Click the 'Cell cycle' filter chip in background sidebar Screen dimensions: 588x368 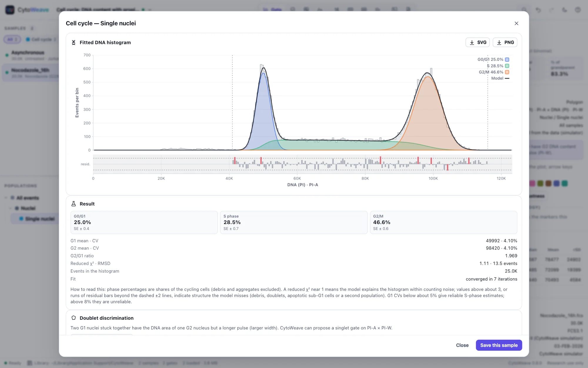(x=41, y=39)
